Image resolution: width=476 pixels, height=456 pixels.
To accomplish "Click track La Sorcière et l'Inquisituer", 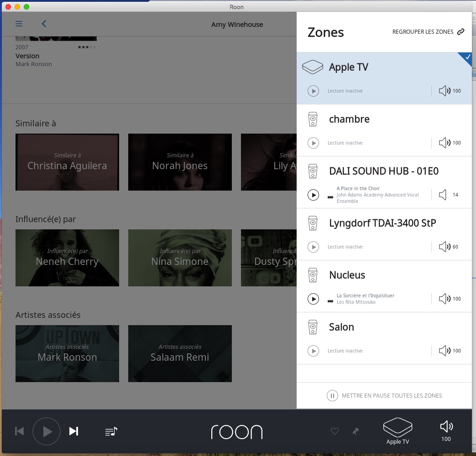I will [366, 295].
